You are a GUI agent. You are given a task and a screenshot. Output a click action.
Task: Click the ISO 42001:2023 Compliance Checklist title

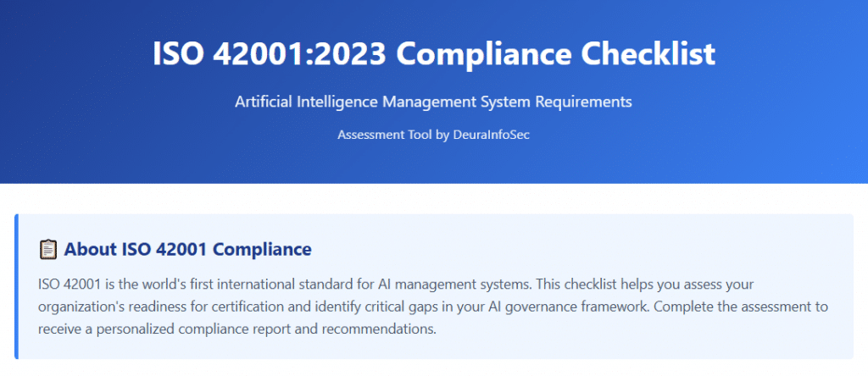434,54
